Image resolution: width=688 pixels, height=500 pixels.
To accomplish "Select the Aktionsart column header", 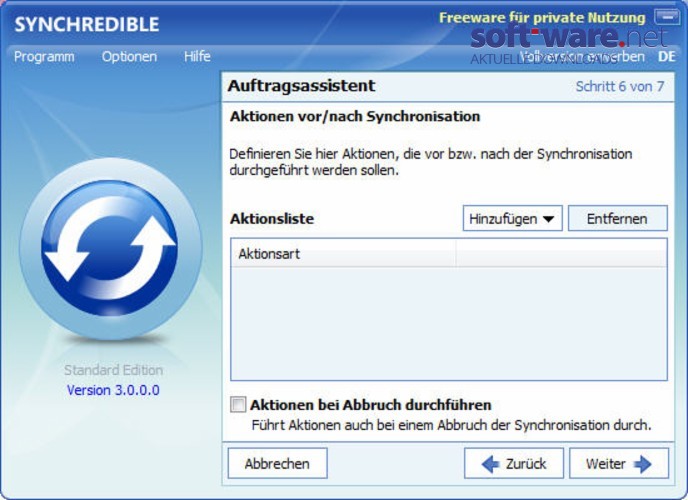I will coord(343,254).
